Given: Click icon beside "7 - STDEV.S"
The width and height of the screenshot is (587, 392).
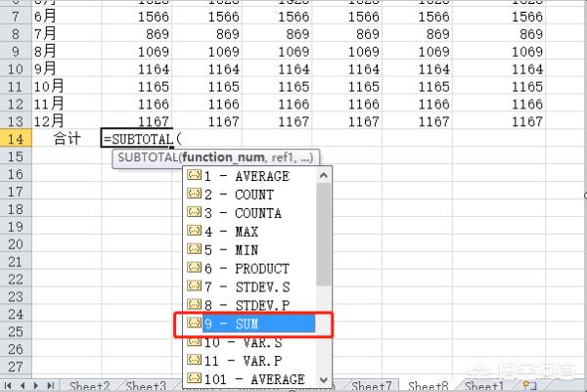Looking at the screenshot, I should 194,287.
